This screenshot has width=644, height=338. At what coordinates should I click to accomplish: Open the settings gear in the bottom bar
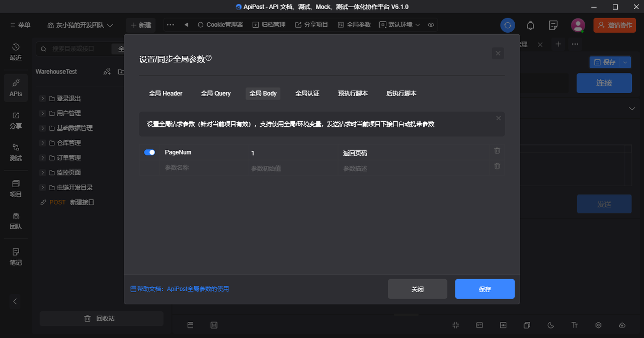598,325
